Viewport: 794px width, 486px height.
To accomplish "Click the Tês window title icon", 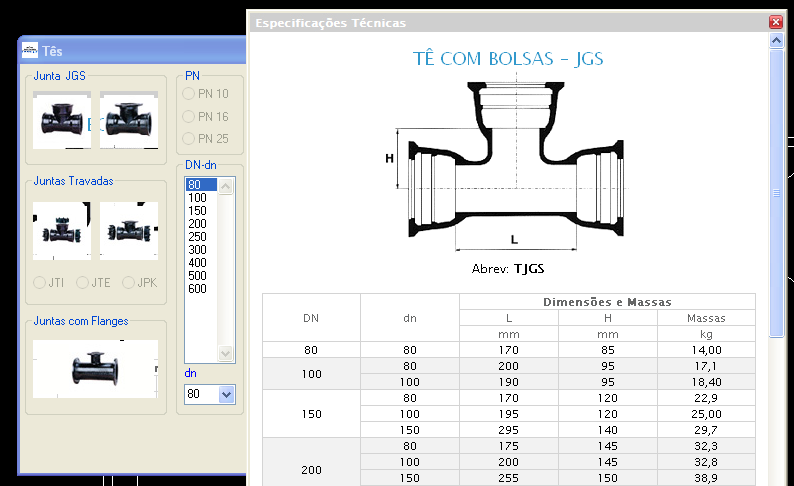I will point(30,50).
